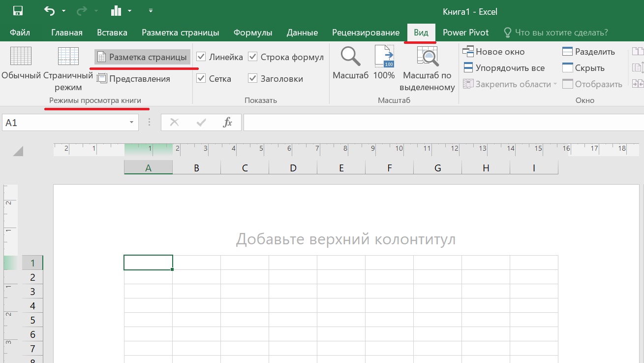Open the Масштаб zoom dialog
The image size is (644, 363).
point(350,63)
